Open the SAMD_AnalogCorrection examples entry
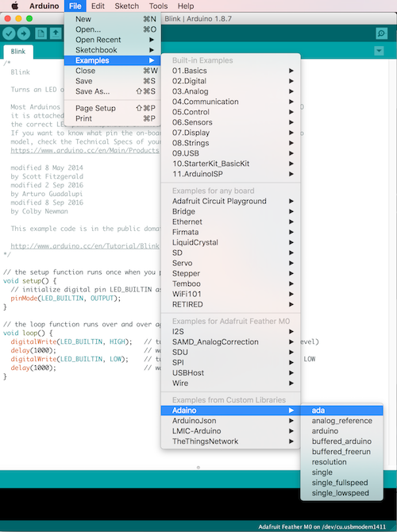 click(x=231, y=342)
